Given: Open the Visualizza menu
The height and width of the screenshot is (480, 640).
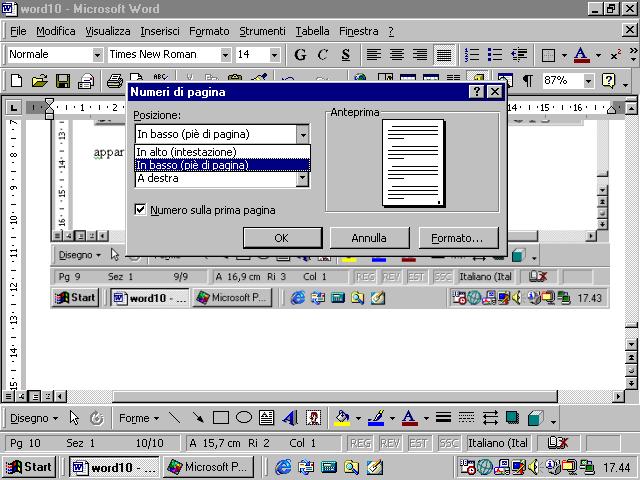Looking at the screenshot, I should tap(108, 31).
